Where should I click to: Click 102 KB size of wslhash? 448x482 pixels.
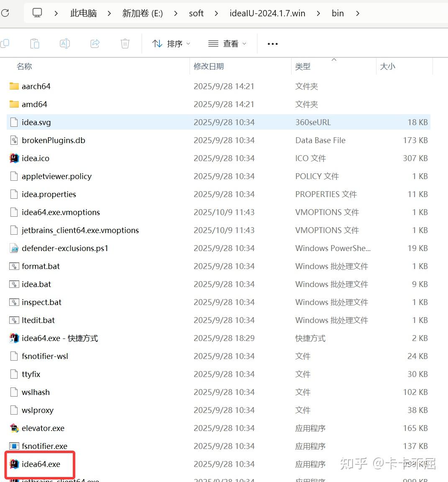pos(415,392)
